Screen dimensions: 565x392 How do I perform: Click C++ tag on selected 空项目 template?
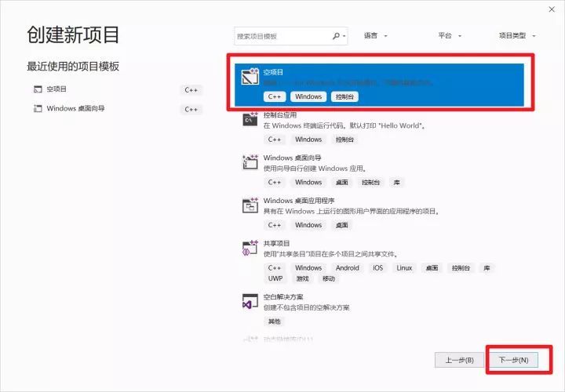pos(274,97)
